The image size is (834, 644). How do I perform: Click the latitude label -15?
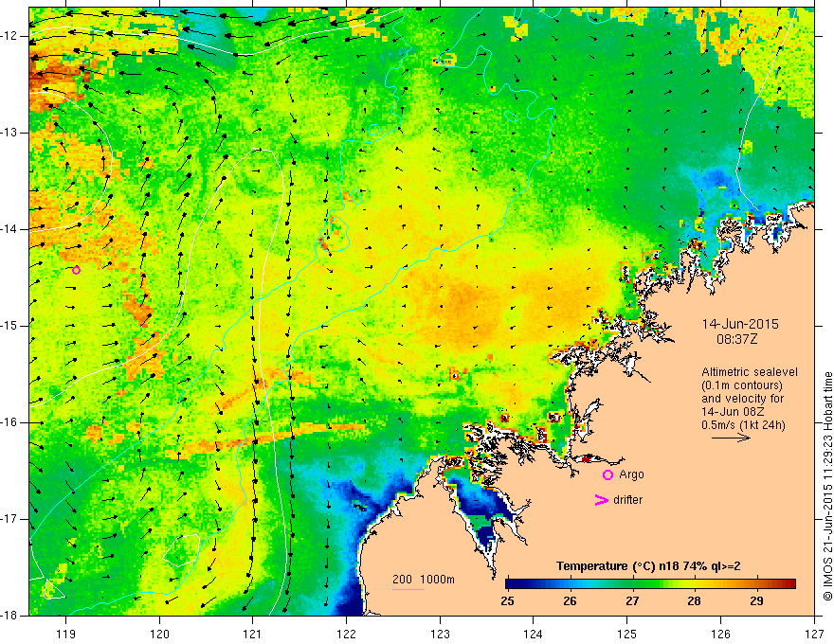(x=10, y=326)
